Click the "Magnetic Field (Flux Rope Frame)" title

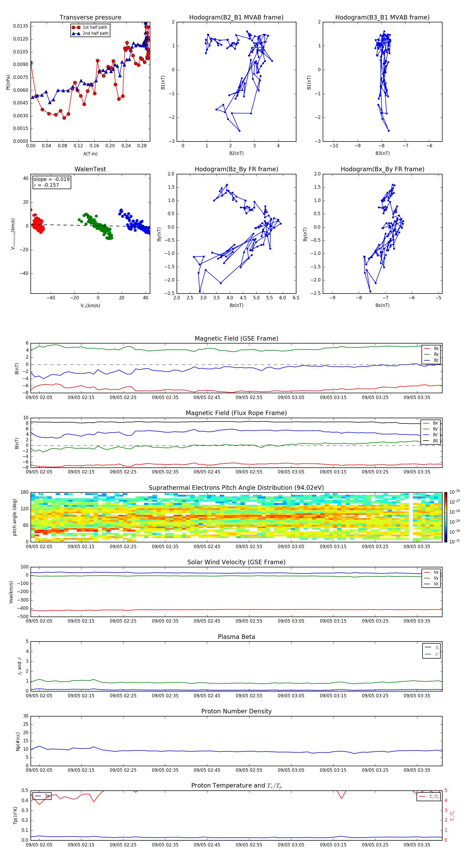[236, 413]
